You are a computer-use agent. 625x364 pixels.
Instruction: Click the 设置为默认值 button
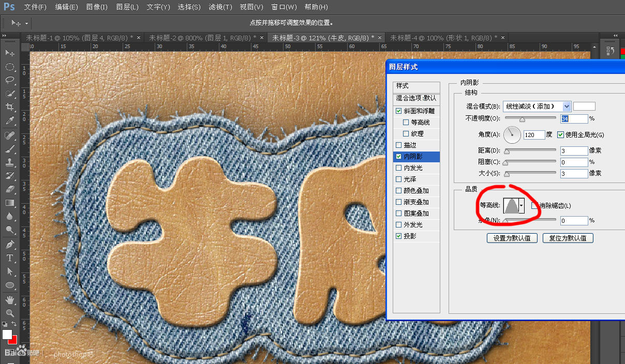pyautogui.click(x=512, y=238)
